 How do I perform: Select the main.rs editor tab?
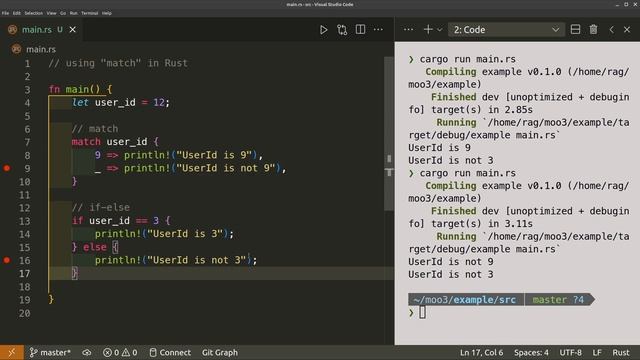point(42,29)
